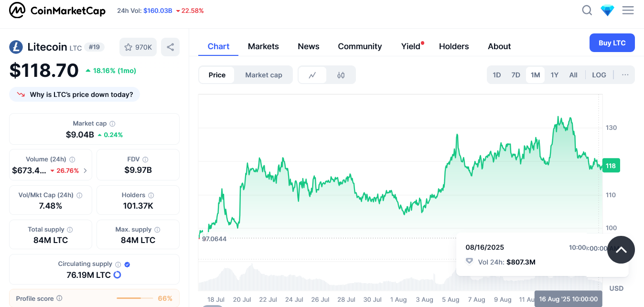This screenshot has height=307, width=644.
Task: Open the hamburger menu
Action: point(628,10)
